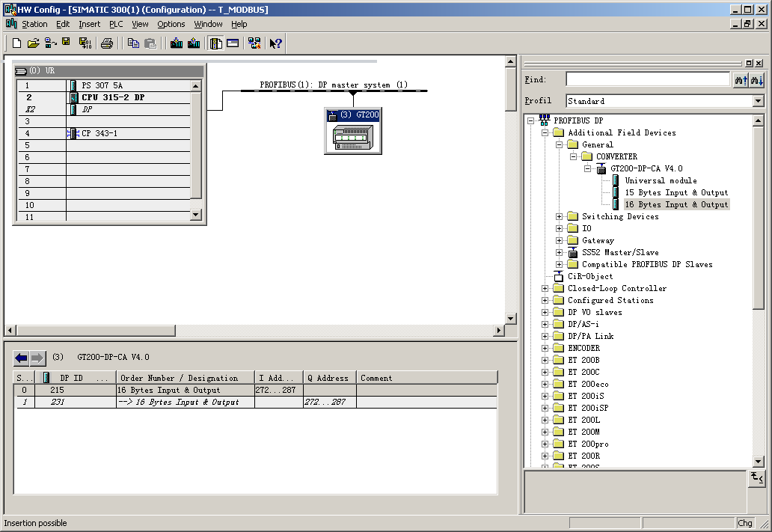Open the Help menu
The height and width of the screenshot is (532, 772).
pos(239,24)
